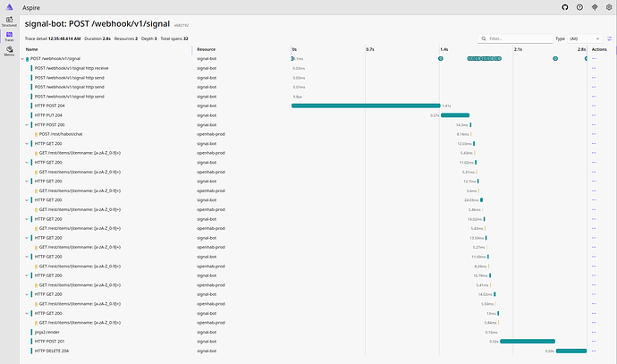Select the 0.52s HTTP POST 201 timeline bar
Screen dimensions: 617x364
click(x=528, y=342)
